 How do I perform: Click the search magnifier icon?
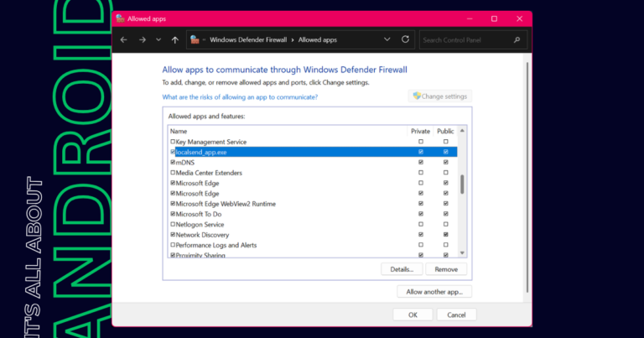pyautogui.click(x=517, y=39)
